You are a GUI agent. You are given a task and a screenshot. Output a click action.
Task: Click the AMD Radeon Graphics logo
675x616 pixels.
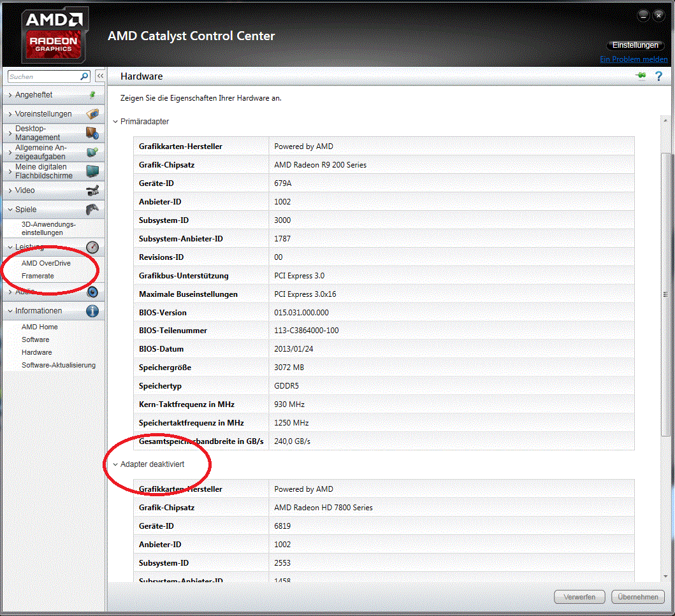click(55, 35)
